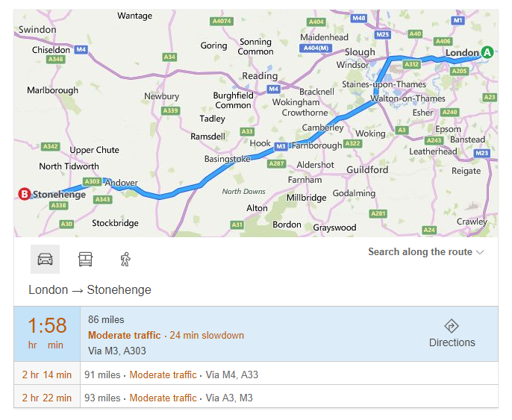The height and width of the screenshot is (420, 512).
Task: Click the A303 road shield near Andover
Action: 92,181
